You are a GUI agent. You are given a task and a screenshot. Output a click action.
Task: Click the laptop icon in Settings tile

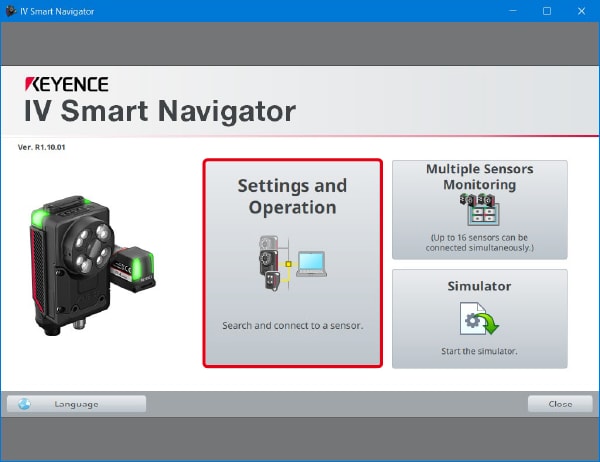312,265
